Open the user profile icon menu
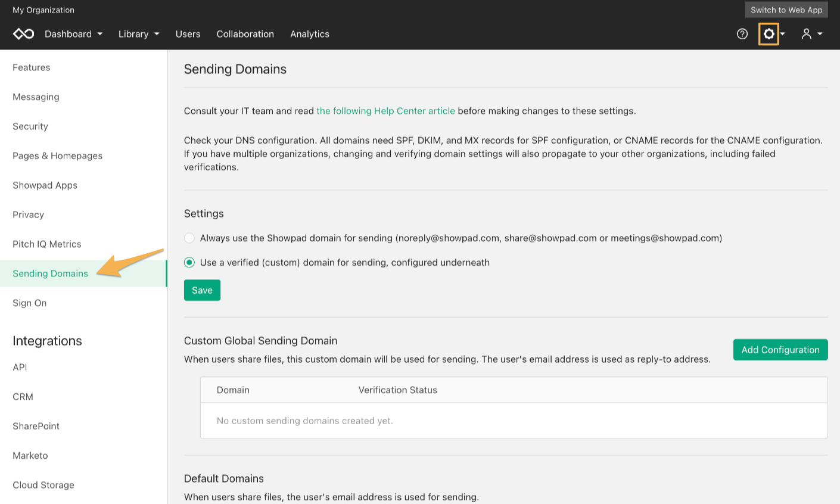Viewport: 840px width, 504px height. [x=806, y=34]
